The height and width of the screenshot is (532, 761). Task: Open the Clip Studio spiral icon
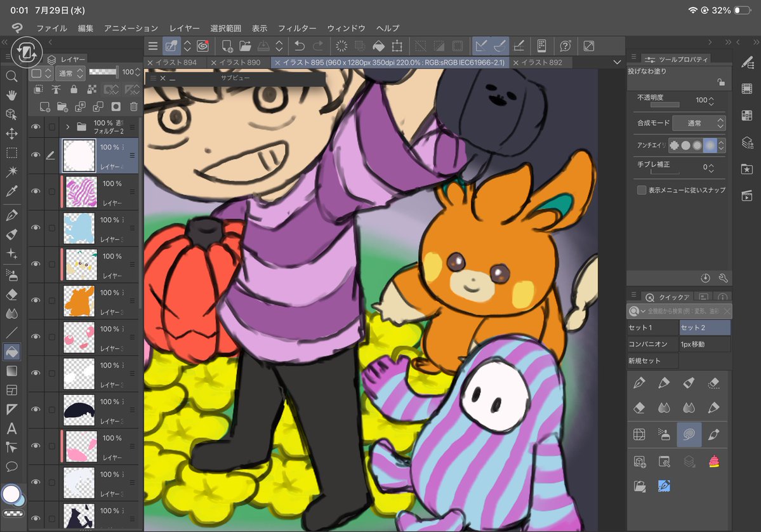[x=203, y=46]
